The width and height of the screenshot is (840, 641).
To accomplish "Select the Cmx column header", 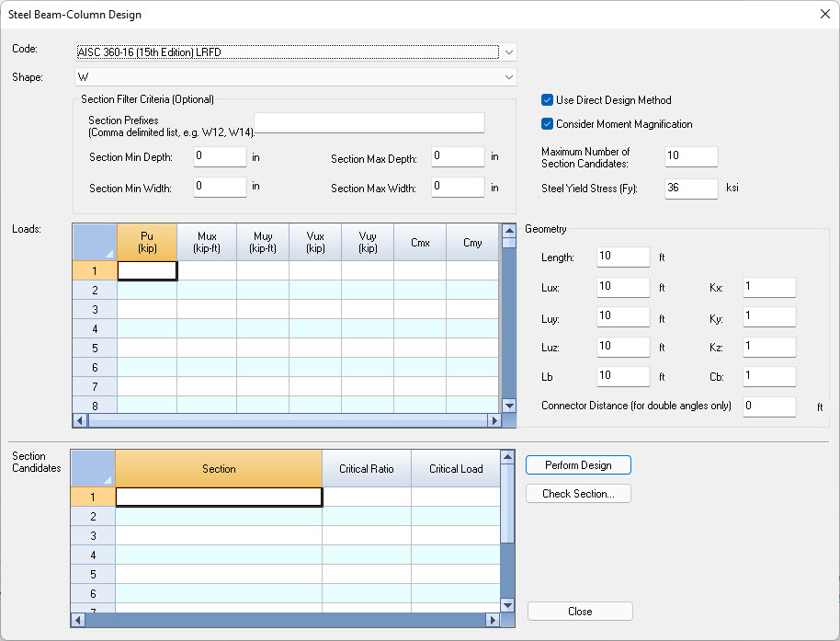I will (420, 242).
